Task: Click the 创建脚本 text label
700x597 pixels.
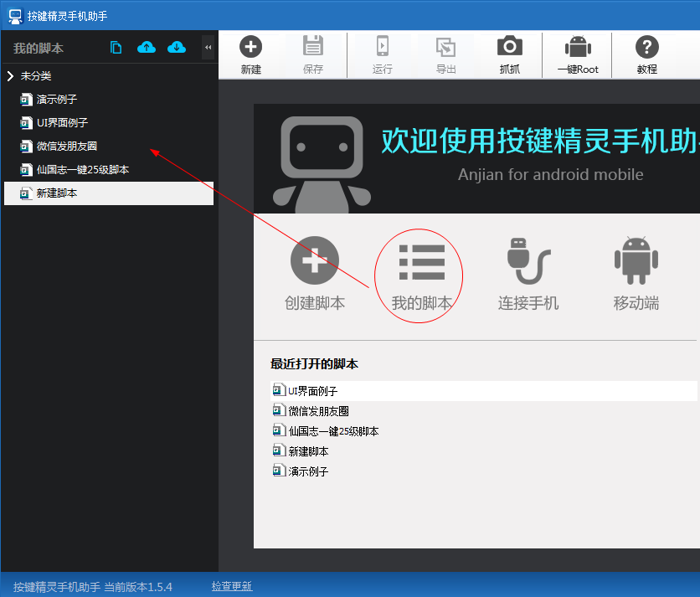Action: point(315,303)
